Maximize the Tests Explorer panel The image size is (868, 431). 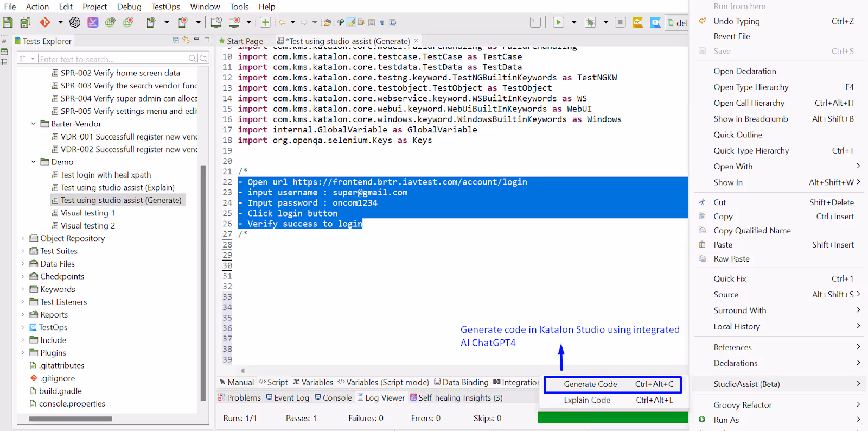pos(207,40)
